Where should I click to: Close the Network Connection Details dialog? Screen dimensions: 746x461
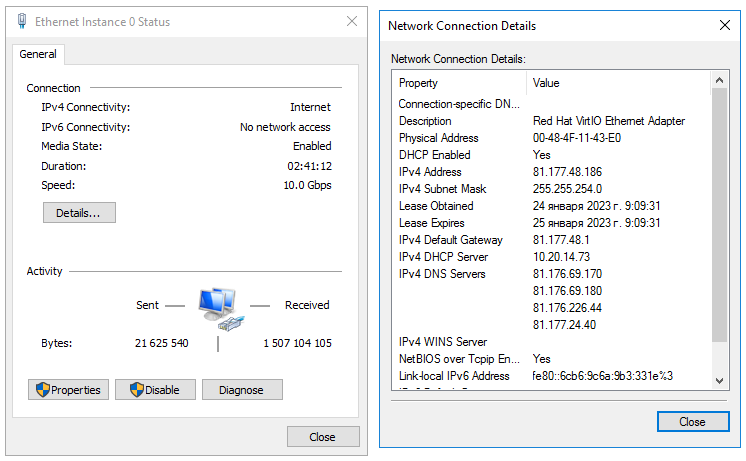692,422
